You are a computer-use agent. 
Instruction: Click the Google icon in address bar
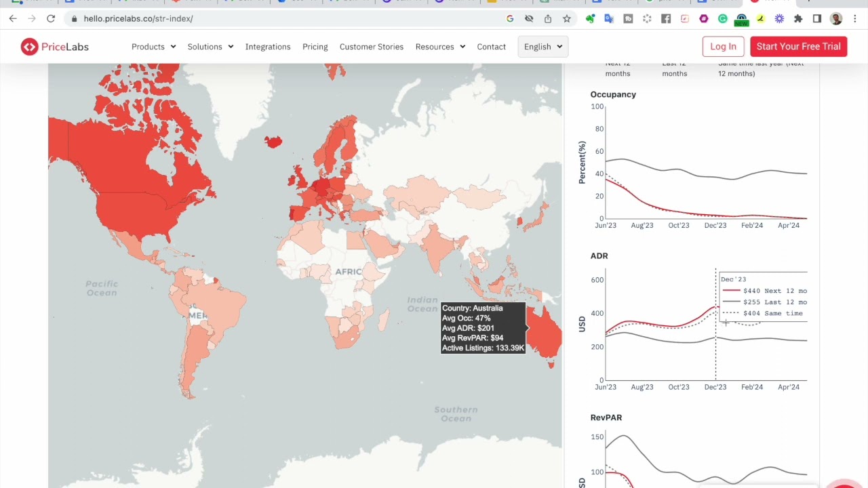click(510, 18)
